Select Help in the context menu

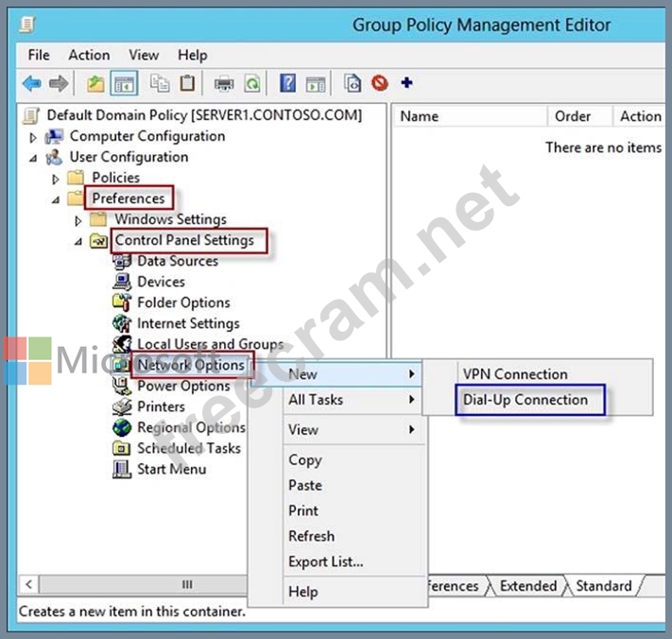click(x=303, y=592)
